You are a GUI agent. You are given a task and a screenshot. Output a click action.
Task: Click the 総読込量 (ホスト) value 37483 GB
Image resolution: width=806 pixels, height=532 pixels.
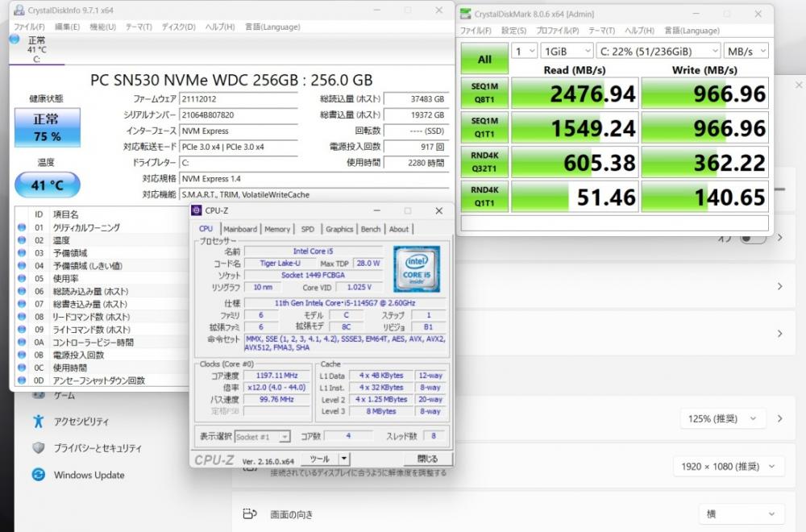click(x=415, y=99)
